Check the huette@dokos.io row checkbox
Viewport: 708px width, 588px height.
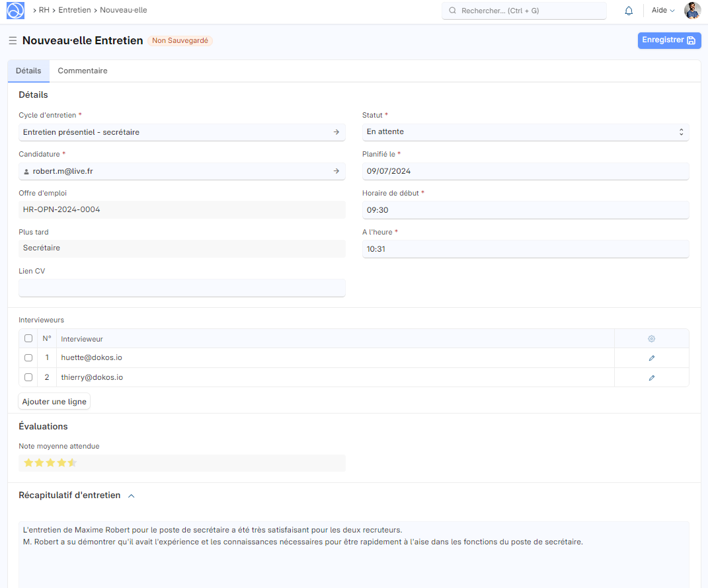click(x=28, y=358)
